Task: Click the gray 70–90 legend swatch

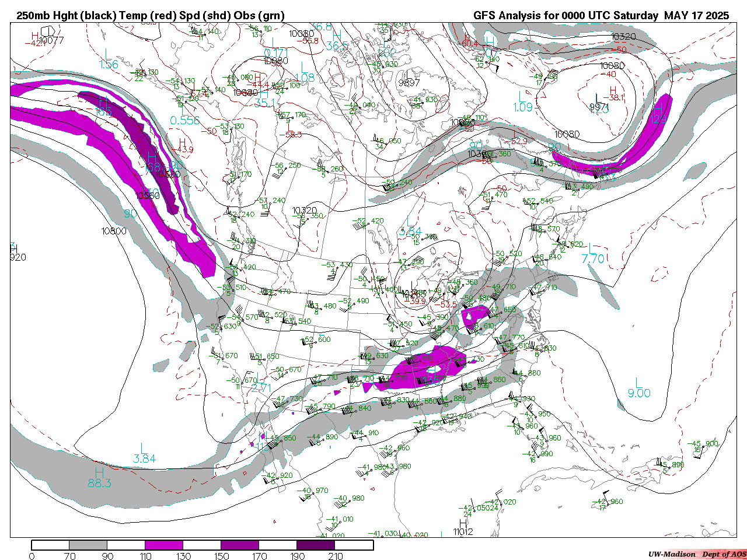Action: point(88,545)
